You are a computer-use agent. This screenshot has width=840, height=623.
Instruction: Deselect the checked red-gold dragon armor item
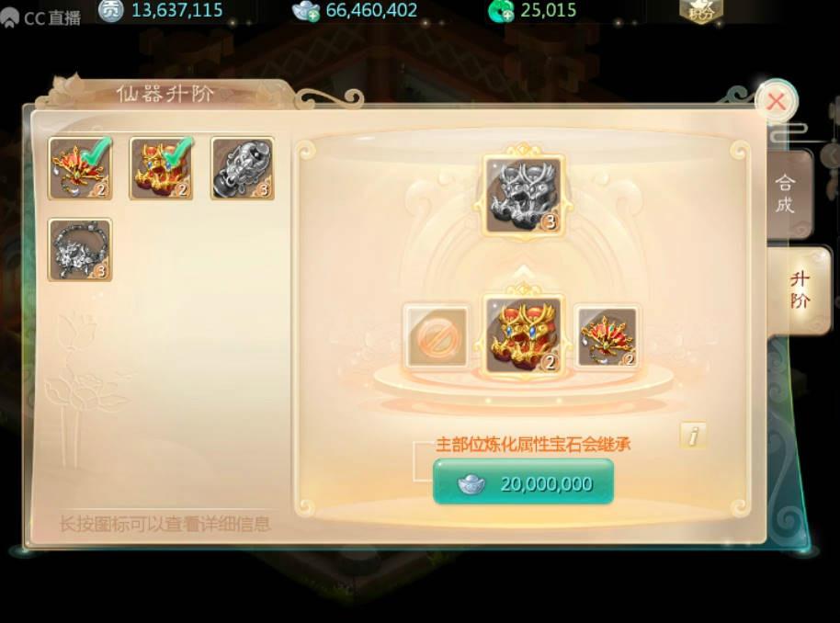161,168
